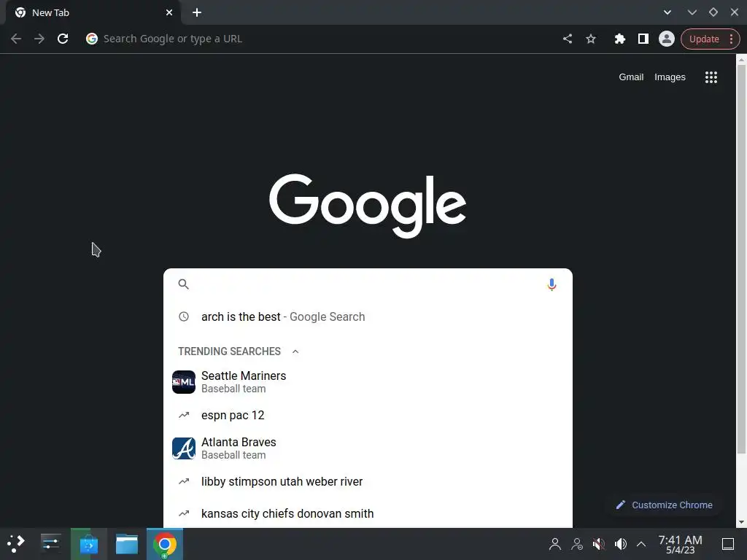Click the clock showing 7:41 AM

[x=680, y=544]
